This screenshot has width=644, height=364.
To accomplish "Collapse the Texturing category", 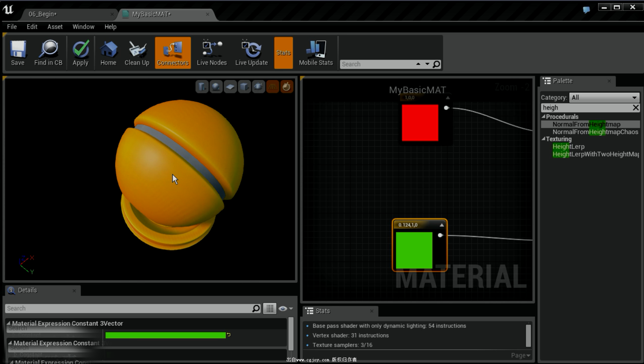I will click(544, 139).
